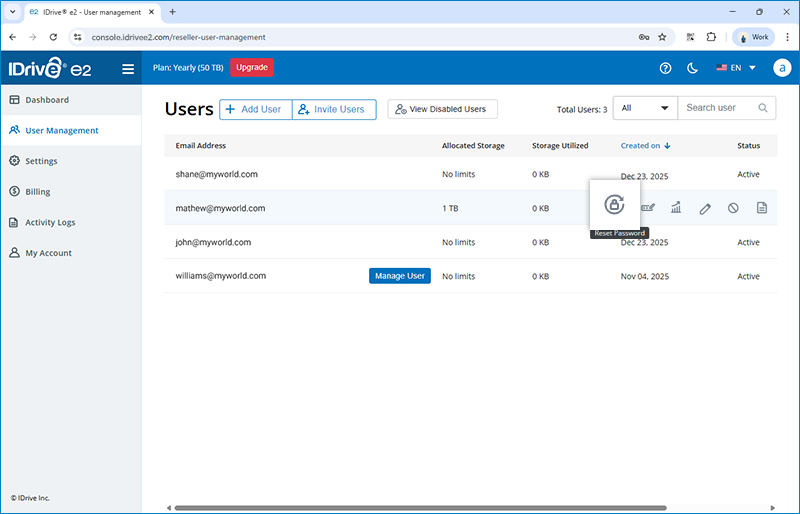Image resolution: width=800 pixels, height=514 pixels.
Task: Open the help question mark icon
Action: [x=666, y=68]
